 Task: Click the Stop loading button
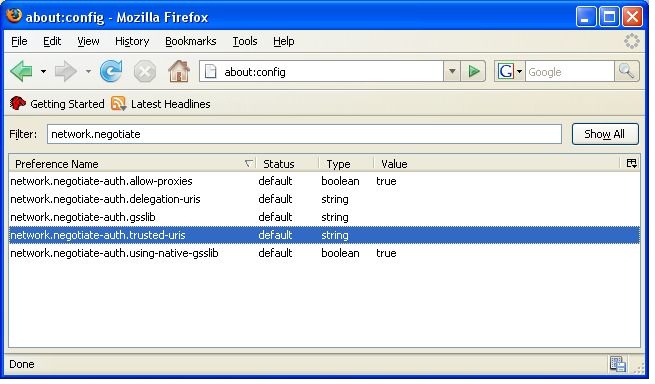[145, 72]
